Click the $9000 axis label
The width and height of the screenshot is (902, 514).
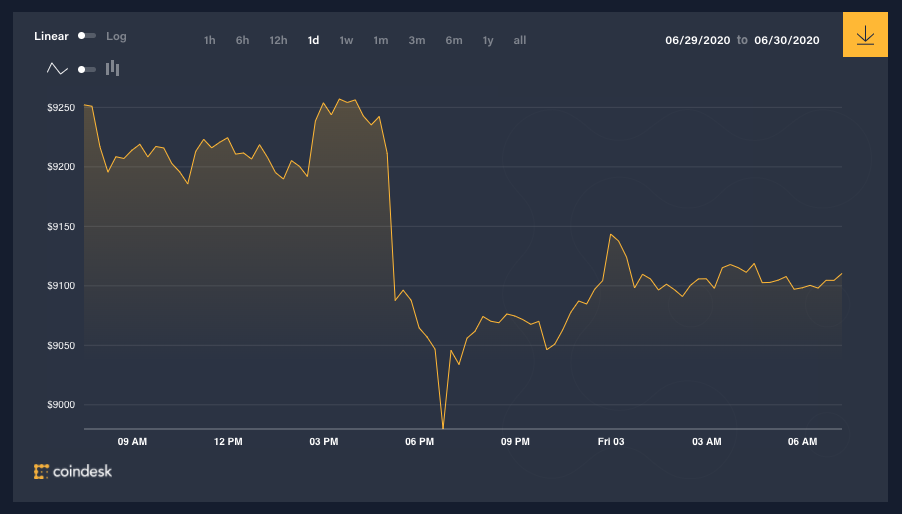[x=61, y=405]
